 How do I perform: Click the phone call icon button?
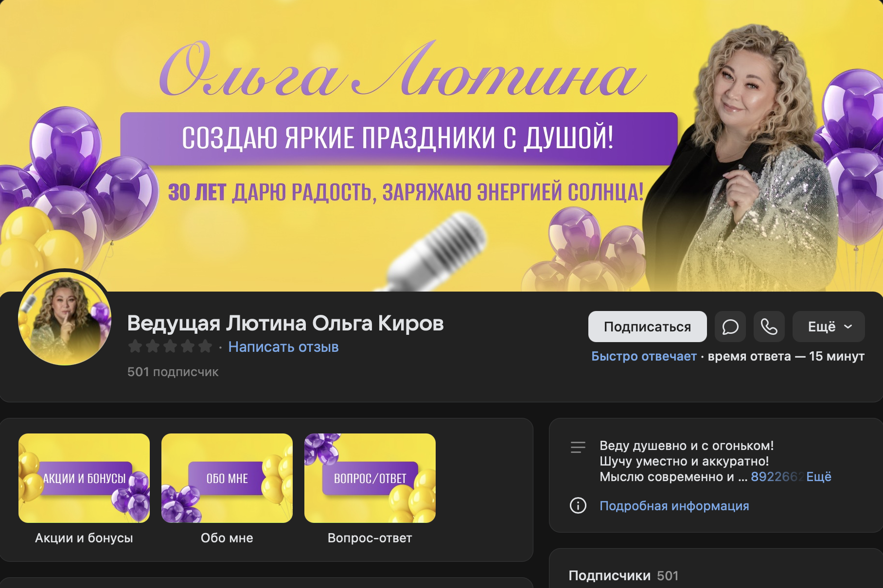769,327
